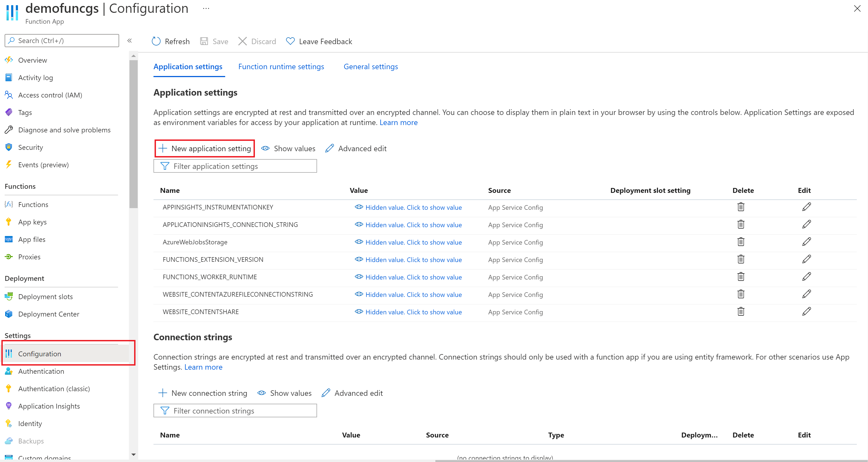Switch to Function runtime settings tab
868x462 pixels.
point(281,67)
